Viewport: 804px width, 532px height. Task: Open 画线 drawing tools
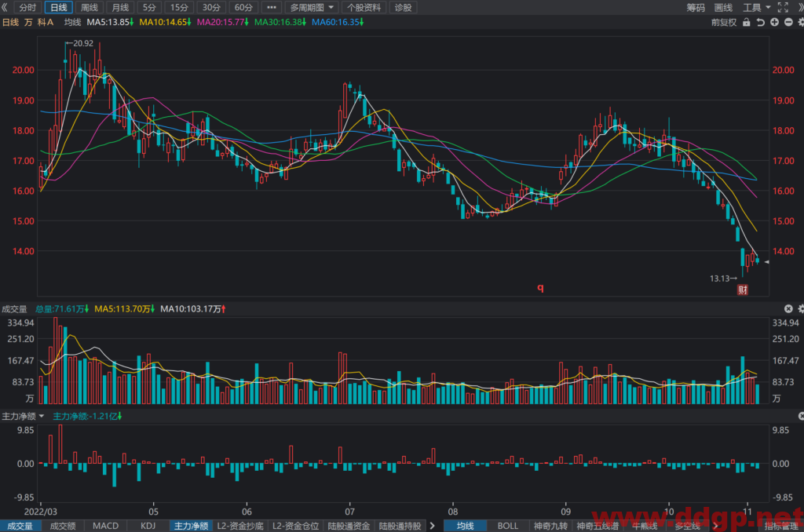click(723, 8)
